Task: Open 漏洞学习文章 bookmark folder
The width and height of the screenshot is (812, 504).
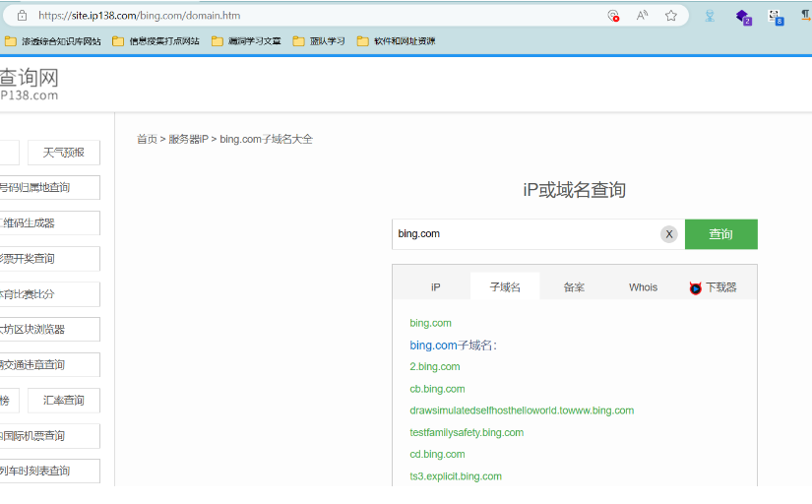Action: (246, 41)
